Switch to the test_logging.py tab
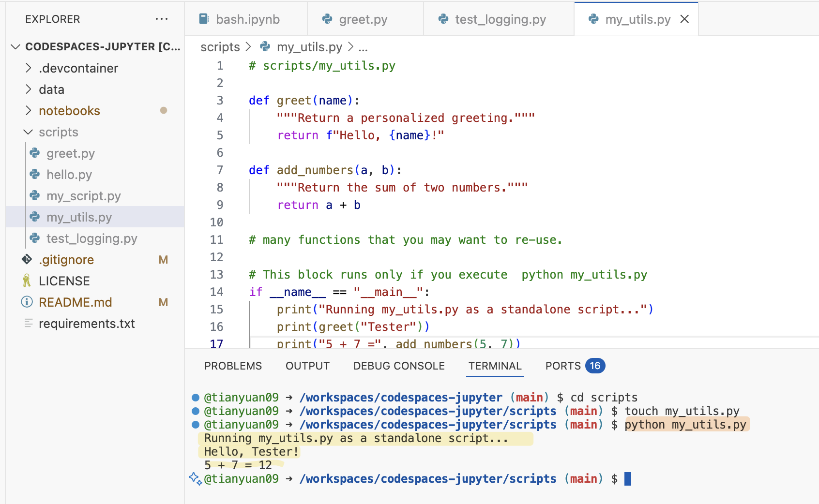 click(x=500, y=19)
